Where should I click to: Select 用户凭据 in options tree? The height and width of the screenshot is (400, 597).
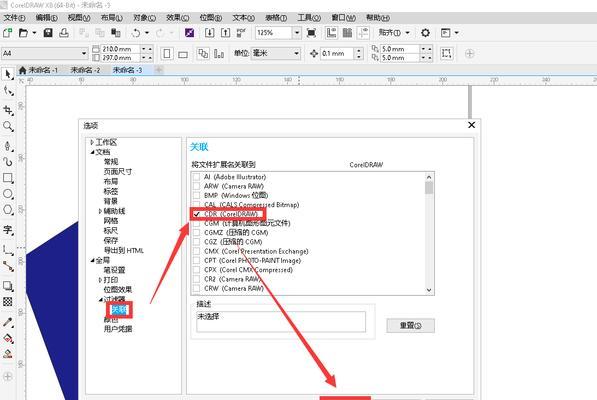click(x=118, y=329)
